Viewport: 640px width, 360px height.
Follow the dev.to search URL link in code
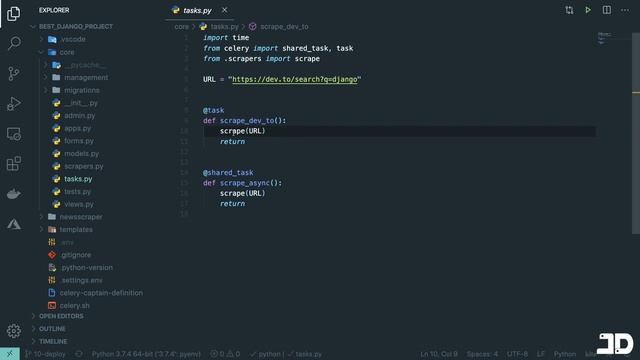295,79
